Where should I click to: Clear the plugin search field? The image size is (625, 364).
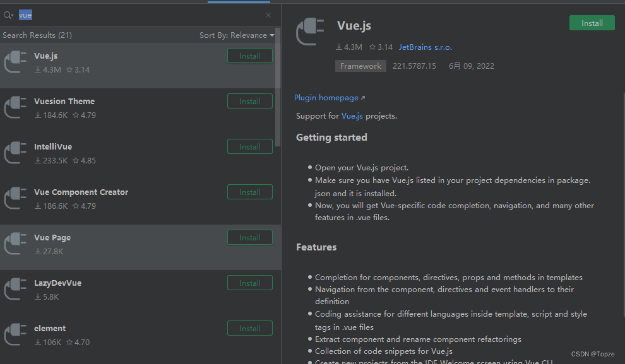click(268, 15)
